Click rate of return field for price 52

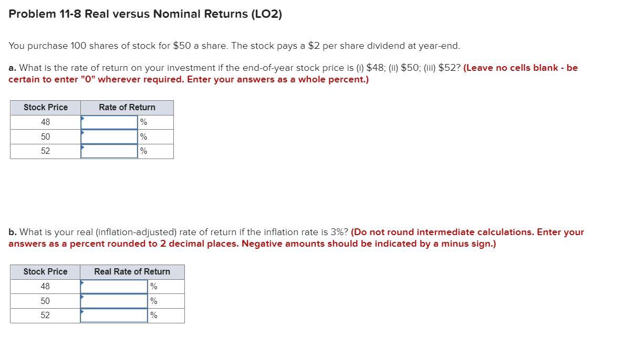click(109, 151)
